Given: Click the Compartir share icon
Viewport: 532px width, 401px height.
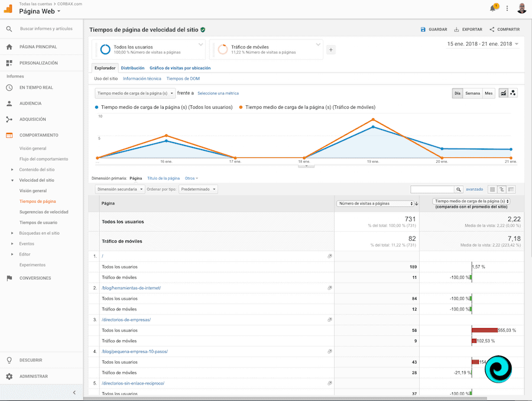Looking at the screenshot, I should [492, 30].
